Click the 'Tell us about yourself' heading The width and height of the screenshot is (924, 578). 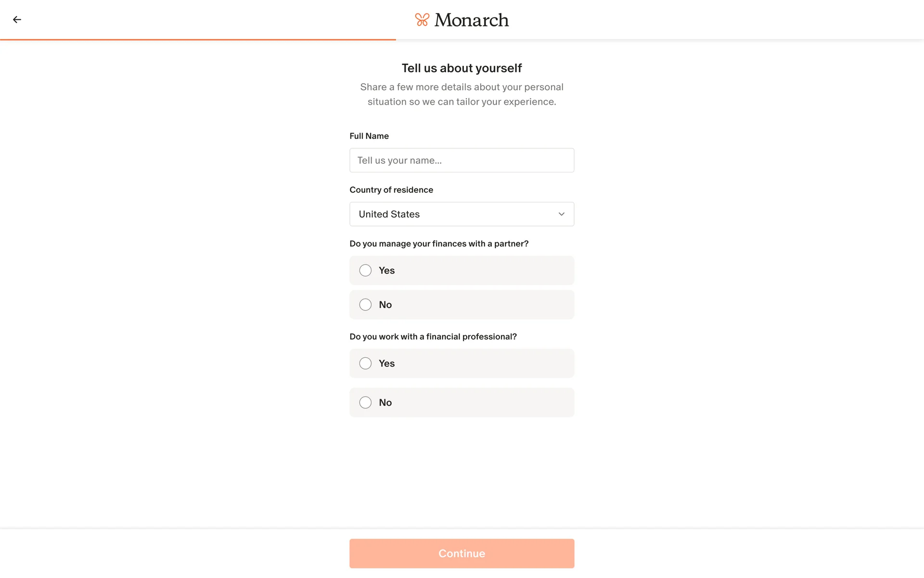tap(462, 68)
